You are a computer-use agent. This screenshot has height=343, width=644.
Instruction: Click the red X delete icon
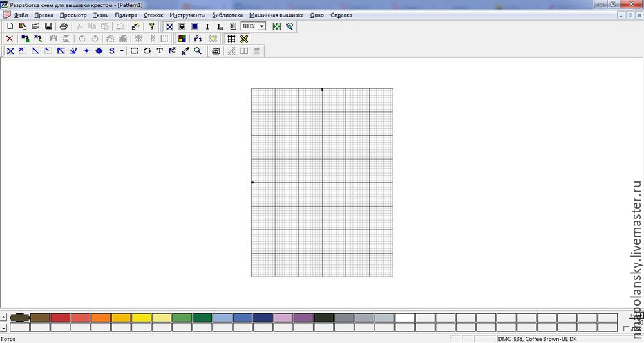pos(10,39)
